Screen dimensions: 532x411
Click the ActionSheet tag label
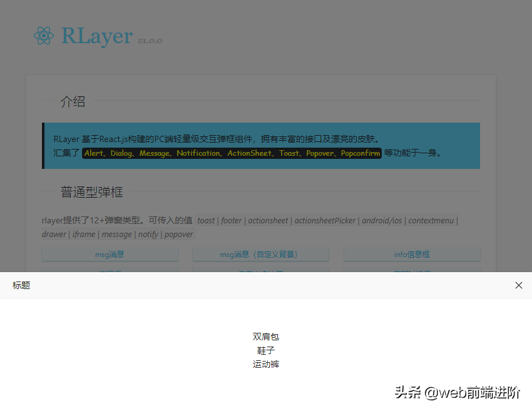tap(249, 153)
